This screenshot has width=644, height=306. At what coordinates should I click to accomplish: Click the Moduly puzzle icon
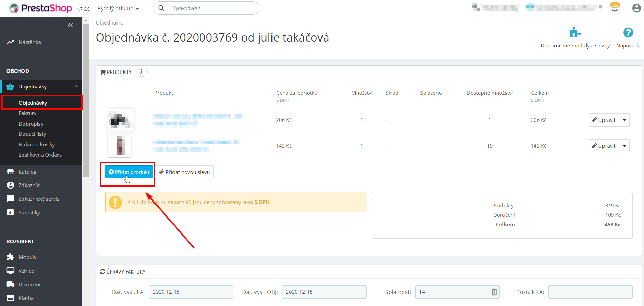pyautogui.click(x=11, y=257)
